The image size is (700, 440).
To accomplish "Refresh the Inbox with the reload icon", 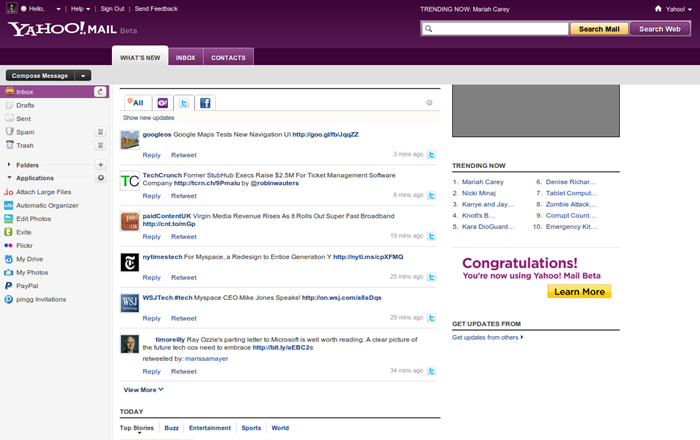I will [x=100, y=91].
